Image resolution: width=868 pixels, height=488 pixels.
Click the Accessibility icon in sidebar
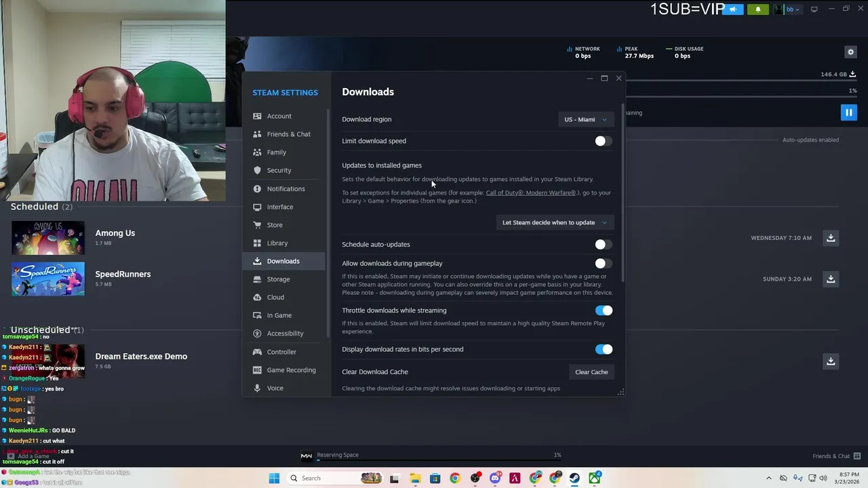pos(257,333)
